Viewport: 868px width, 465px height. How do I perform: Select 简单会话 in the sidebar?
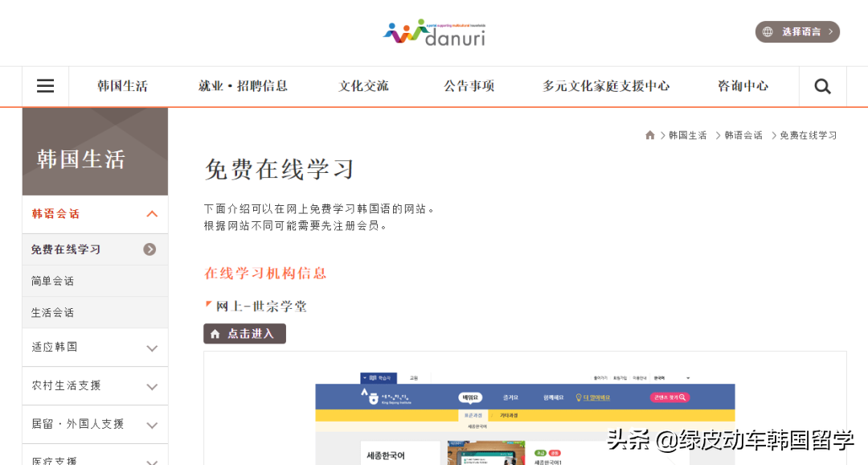(x=53, y=281)
